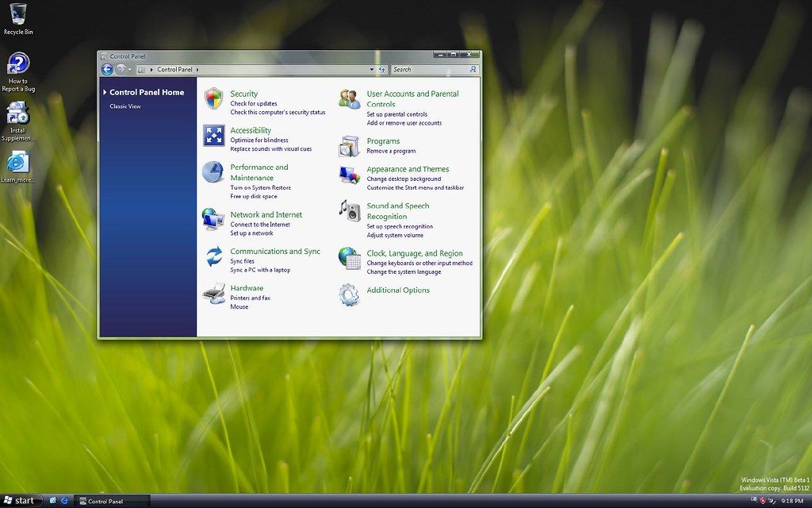This screenshot has height=508, width=812.
Task: Open the Programs category icon
Action: (349, 146)
